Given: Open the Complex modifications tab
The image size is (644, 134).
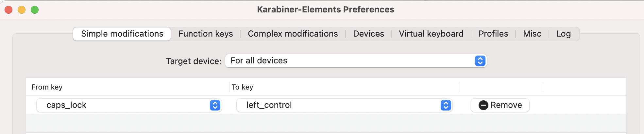Looking at the screenshot, I should [293, 34].
